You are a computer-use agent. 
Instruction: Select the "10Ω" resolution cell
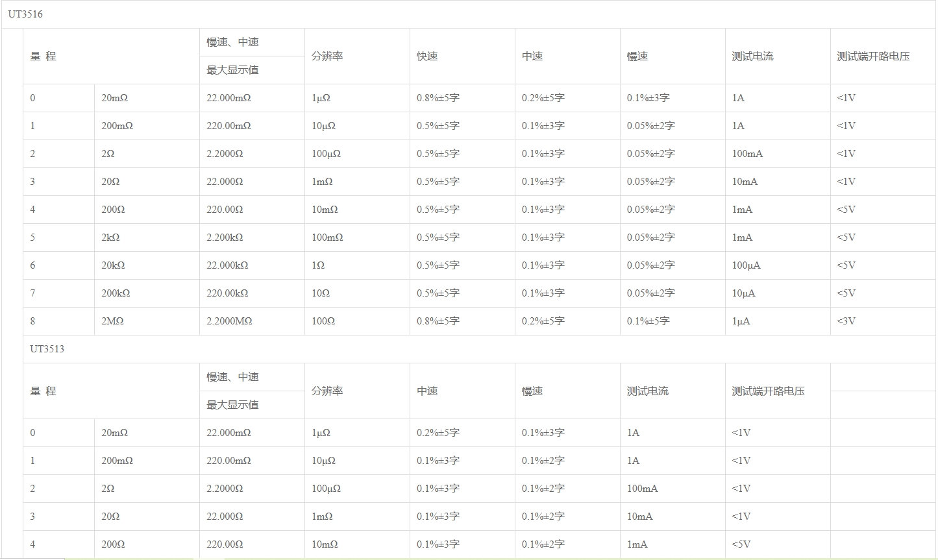pyautogui.click(x=321, y=293)
